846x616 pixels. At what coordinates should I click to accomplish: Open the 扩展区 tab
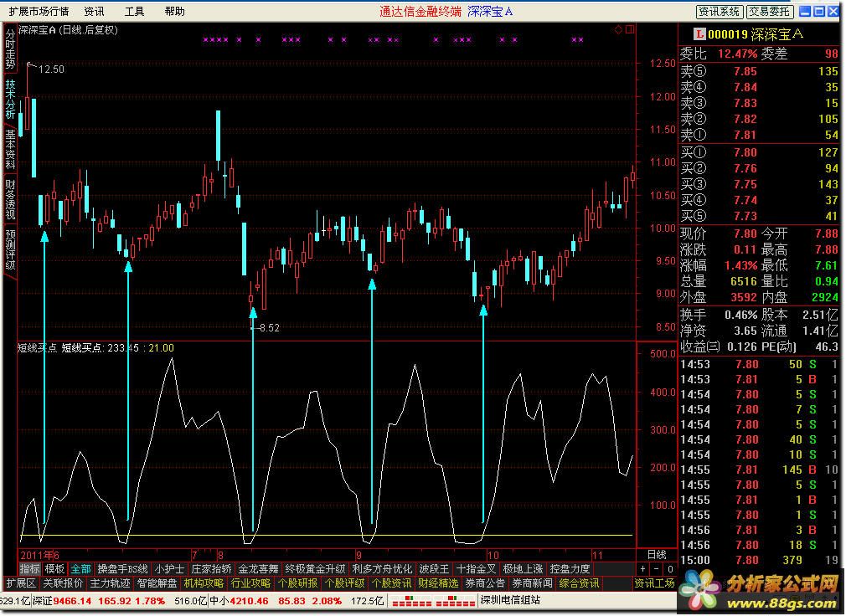tap(20, 583)
